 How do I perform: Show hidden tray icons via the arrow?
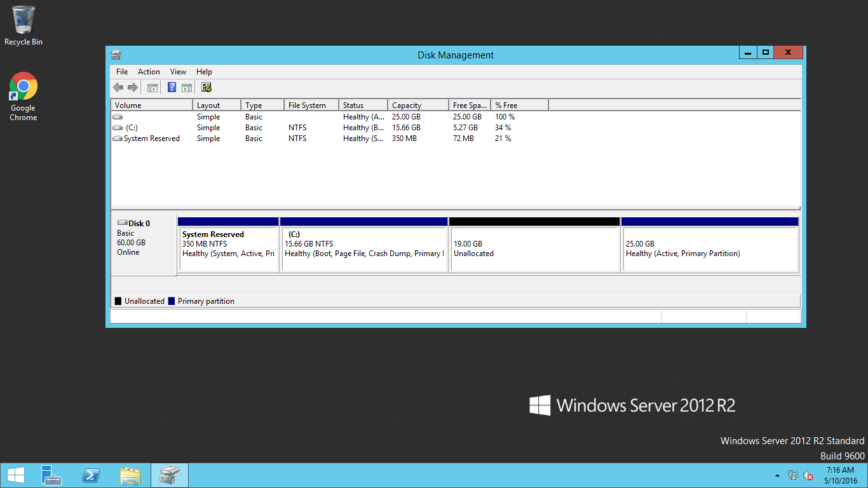tap(777, 475)
